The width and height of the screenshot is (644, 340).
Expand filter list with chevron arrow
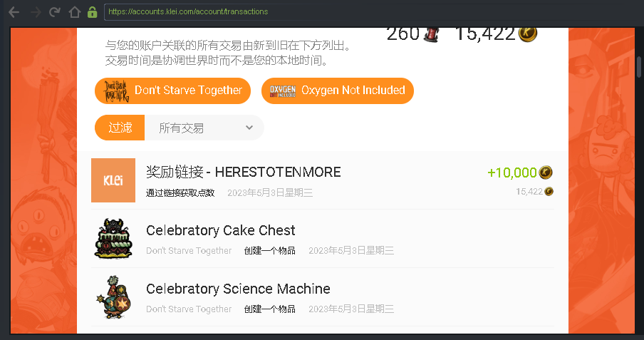coord(249,128)
